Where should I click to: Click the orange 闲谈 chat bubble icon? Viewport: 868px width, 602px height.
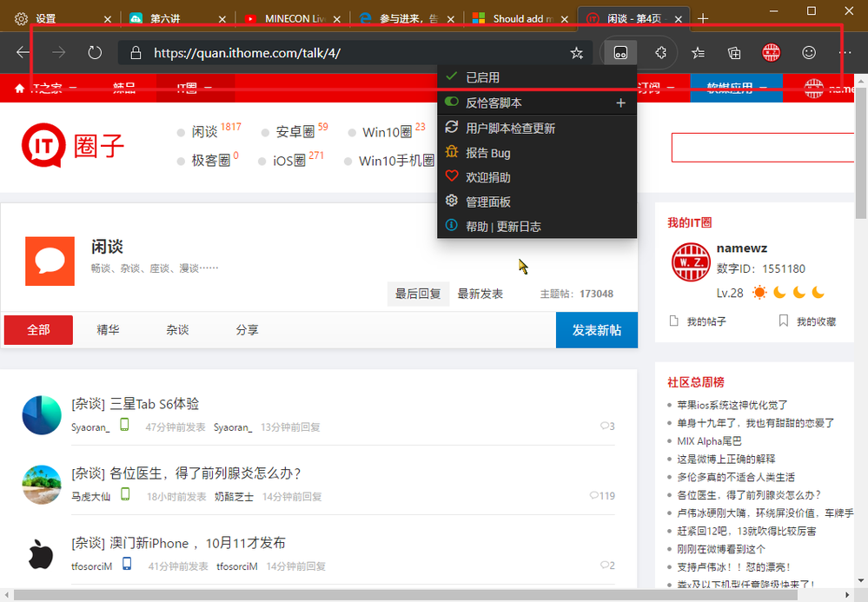pos(50,261)
